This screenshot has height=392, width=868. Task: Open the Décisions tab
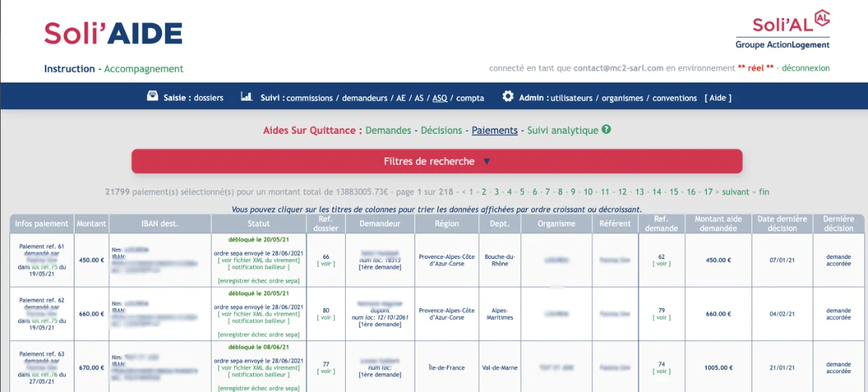coord(441,131)
